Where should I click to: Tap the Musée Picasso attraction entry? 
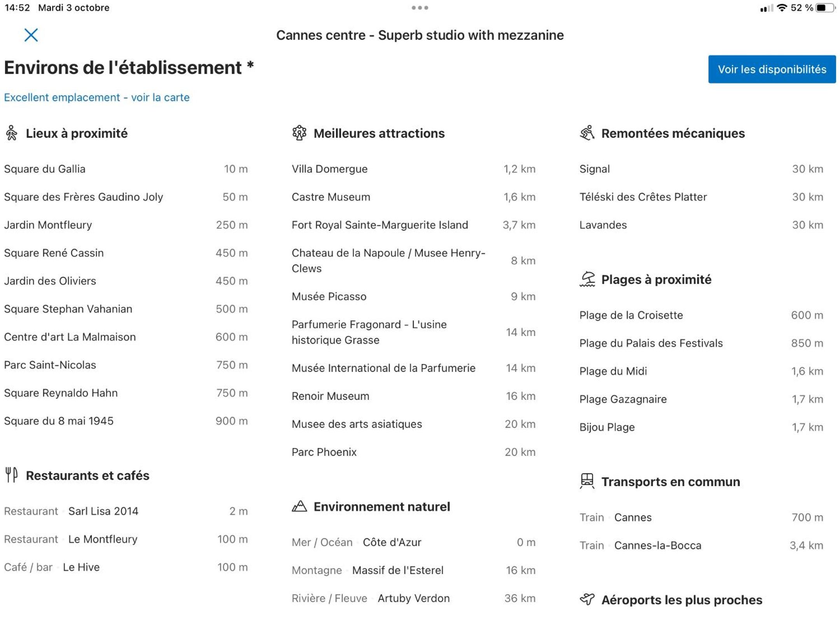click(x=329, y=296)
